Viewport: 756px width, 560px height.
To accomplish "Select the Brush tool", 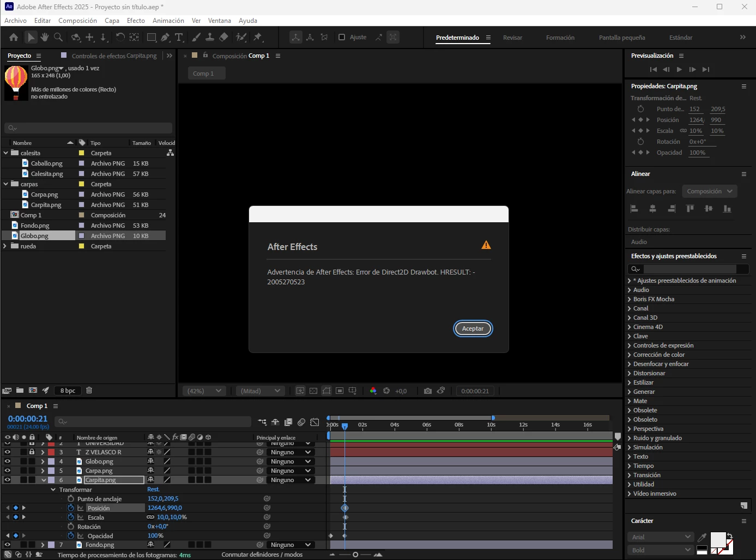I will click(x=196, y=37).
